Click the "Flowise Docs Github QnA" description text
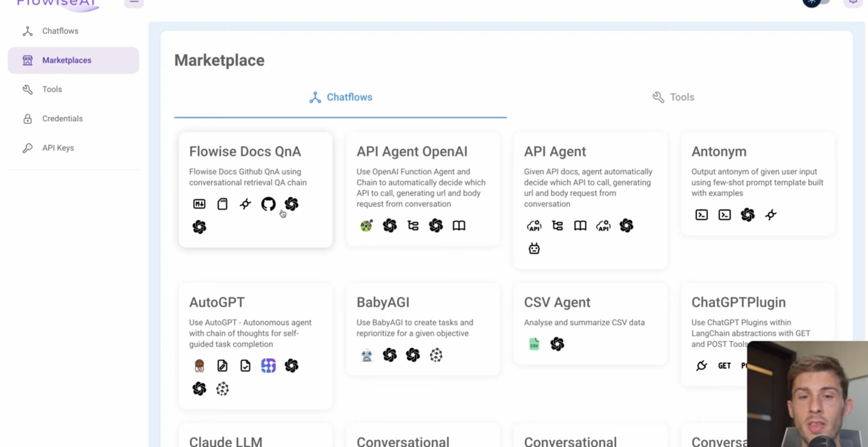The width and height of the screenshot is (868, 447). pos(248,177)
